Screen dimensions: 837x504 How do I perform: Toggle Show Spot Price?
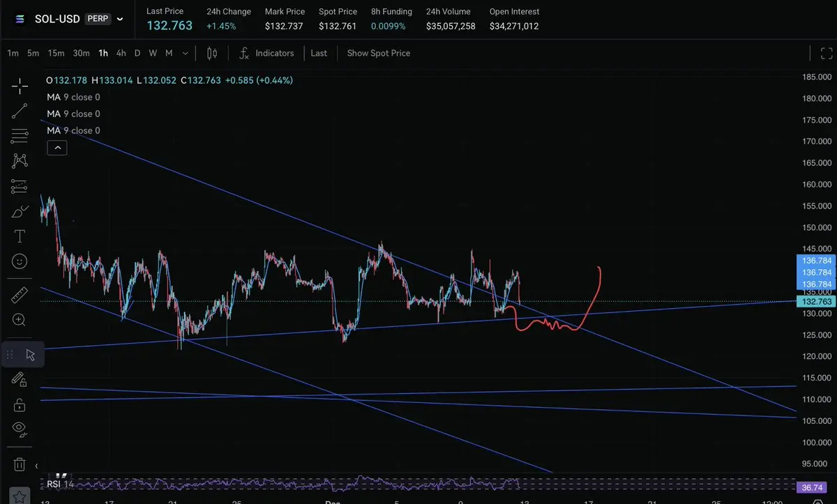click(x=379, y=53)
